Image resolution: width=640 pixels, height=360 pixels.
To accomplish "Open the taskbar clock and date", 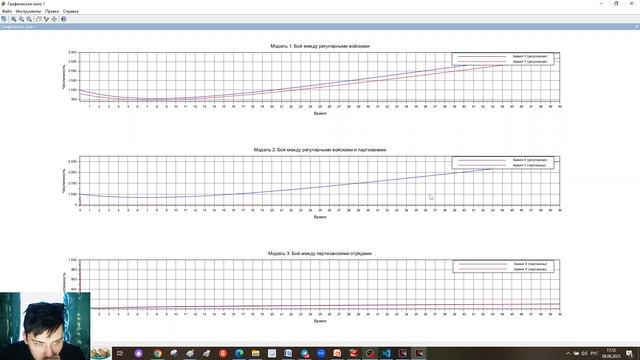I will pyautogui.click(x=611, y=353).
